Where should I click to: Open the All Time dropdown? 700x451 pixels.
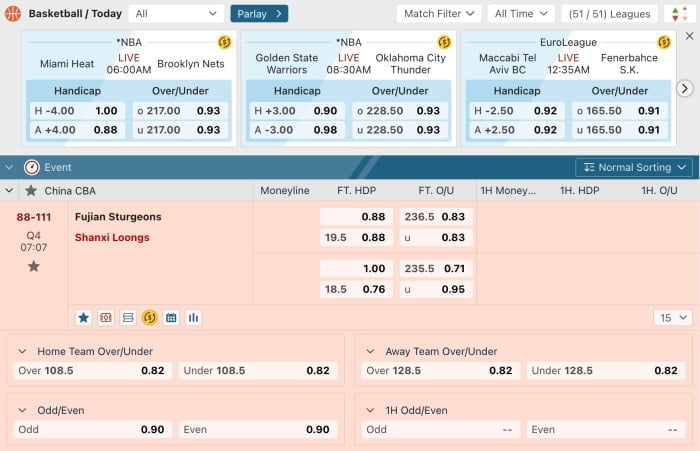click(521, 14)
